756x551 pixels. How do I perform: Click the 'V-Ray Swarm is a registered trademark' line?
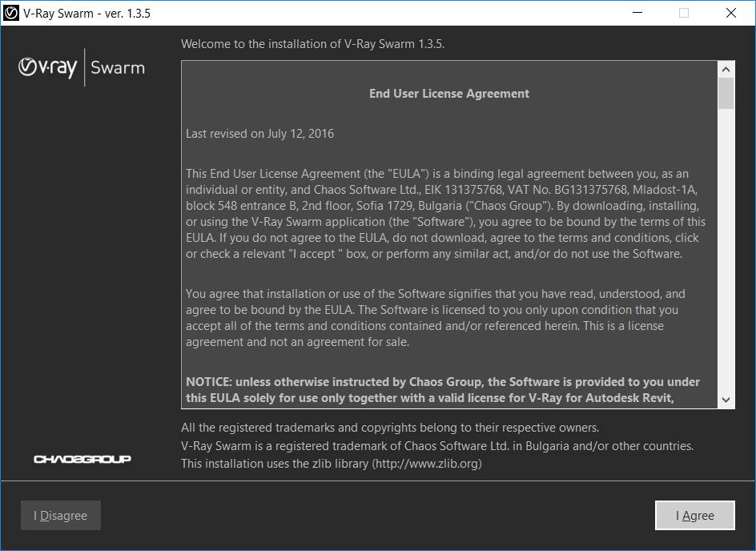point(437,446)
